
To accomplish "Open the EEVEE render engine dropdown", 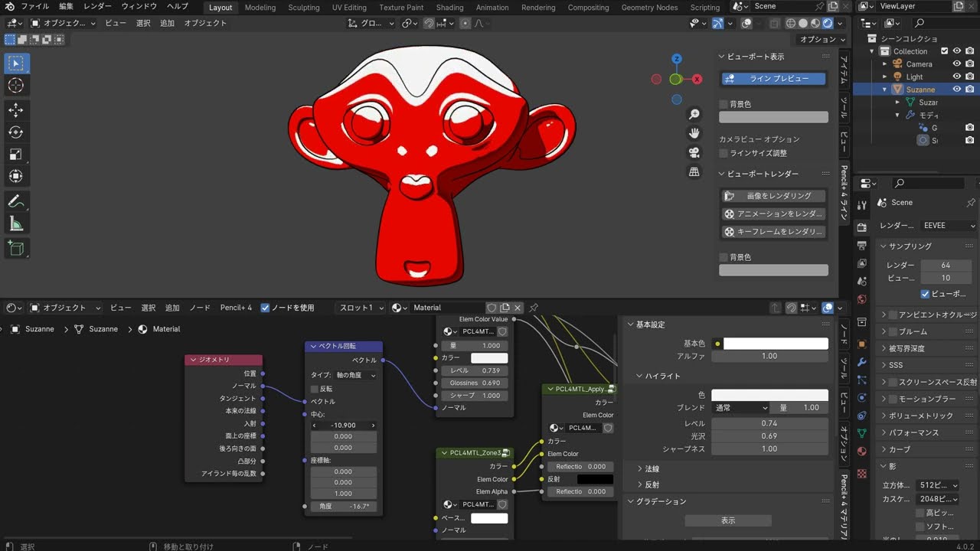I will tap(949, 226).
